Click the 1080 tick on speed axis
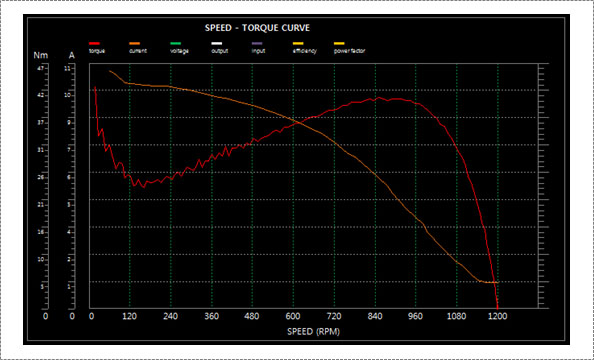This screenshot has width=594, height=360. (x=456, y=316)
